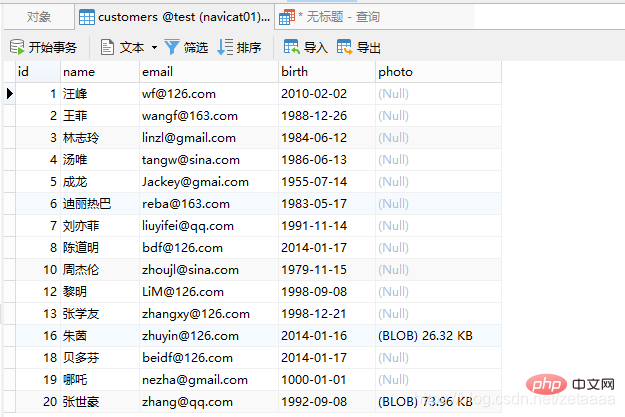Viewport: 625px width, 417px height.
Task: Select the email cell wf@126.com
Action: click(209, 94)
